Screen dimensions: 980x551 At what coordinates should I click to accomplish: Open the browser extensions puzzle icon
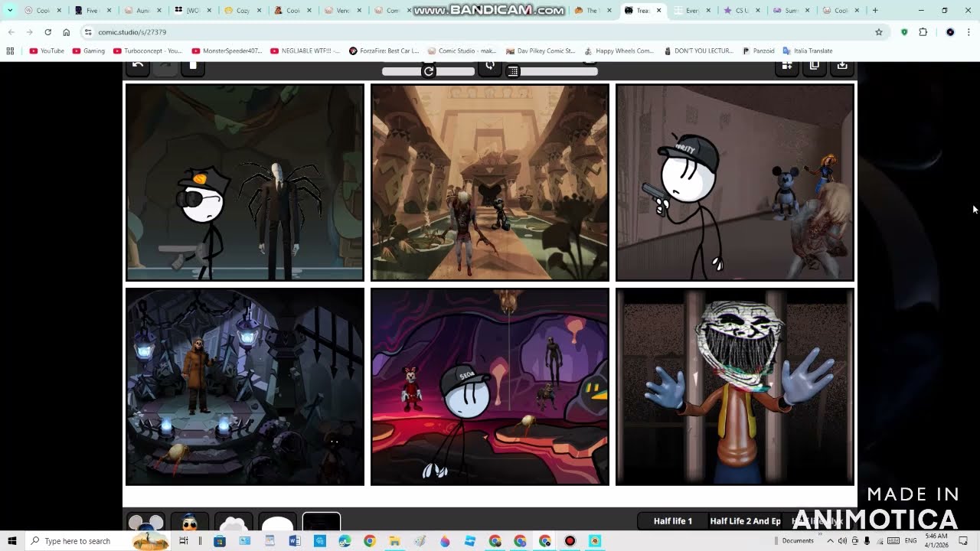click(923, 32)
